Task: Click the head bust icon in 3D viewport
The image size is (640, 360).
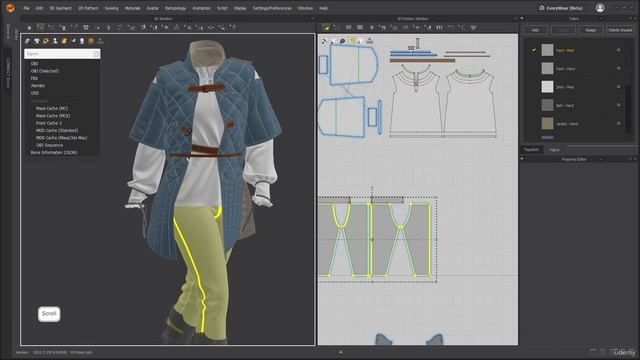Action: pyautogui.click(x=82, y=41)
